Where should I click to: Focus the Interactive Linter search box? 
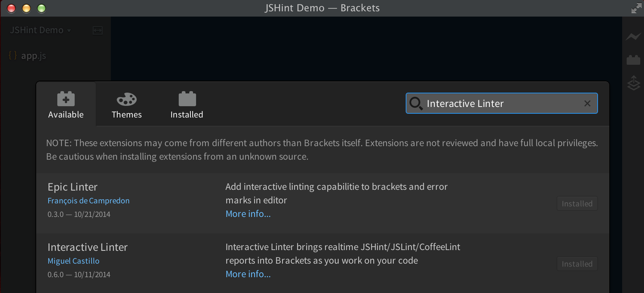tap(501, 103)
